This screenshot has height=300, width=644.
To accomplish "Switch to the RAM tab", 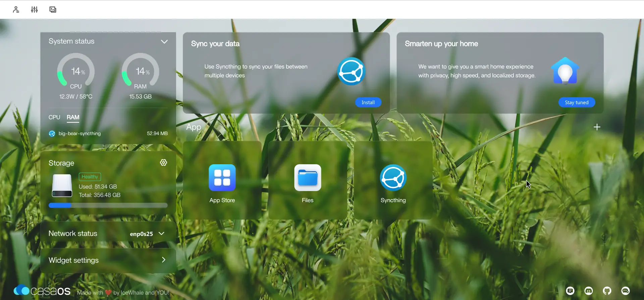I will 73,117.
